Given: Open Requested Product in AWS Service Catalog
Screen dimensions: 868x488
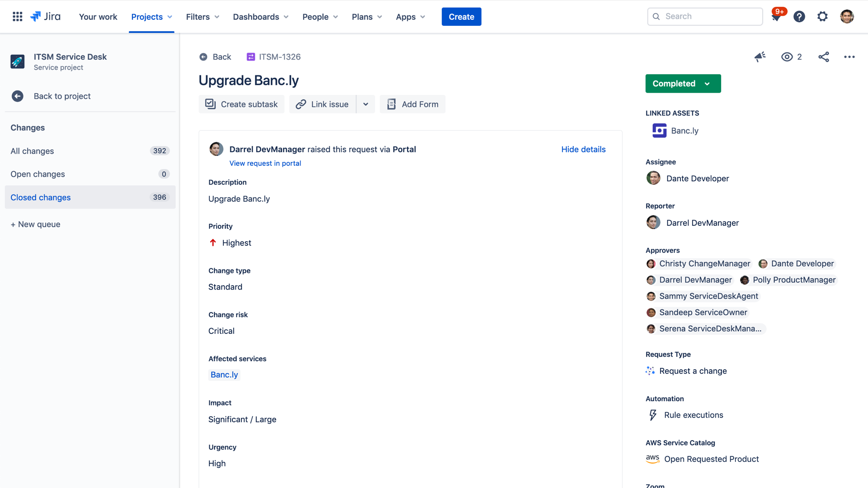Looking at the screenshot, I should click(x=712, y=459).
